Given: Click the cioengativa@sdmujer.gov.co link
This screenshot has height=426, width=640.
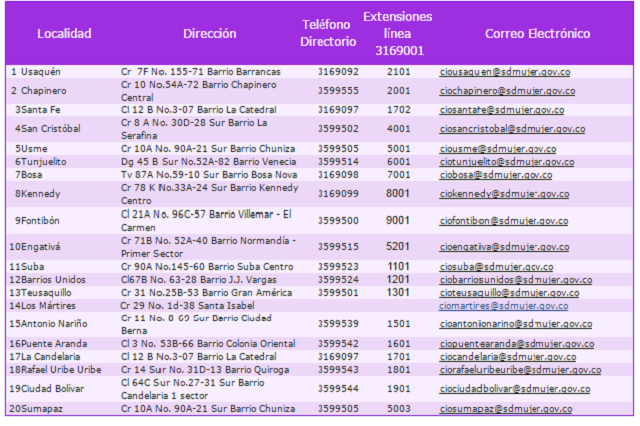Looking at the screenshot, I should [506, 246].
